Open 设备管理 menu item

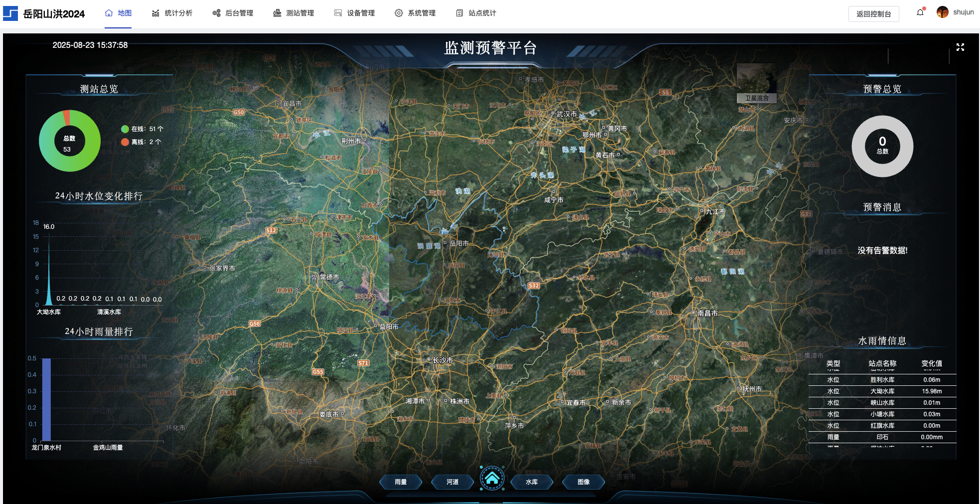point(354,13)
